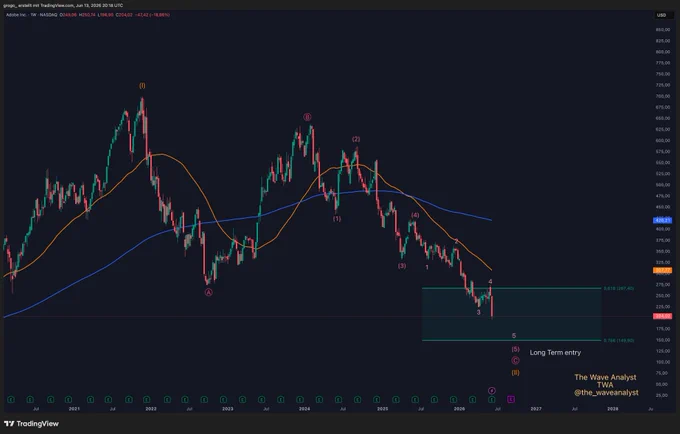Select the circled B wave label
The width and height of the screenshot is (680, 434).
(x=307, y=117)
